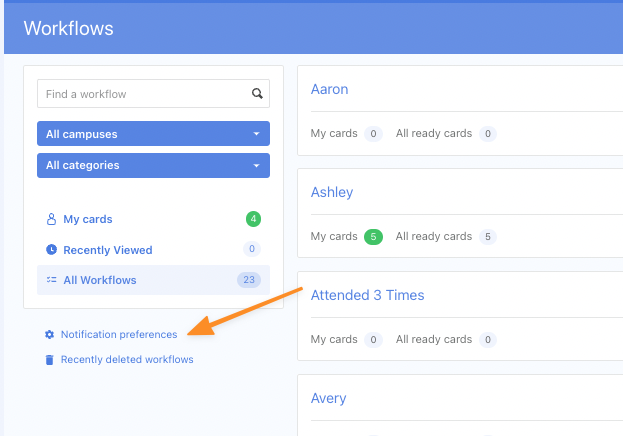Click Aaron's All ready cards 0 badge
The width and height of the screenshot is (623, 436).
(x=488, y=134)
